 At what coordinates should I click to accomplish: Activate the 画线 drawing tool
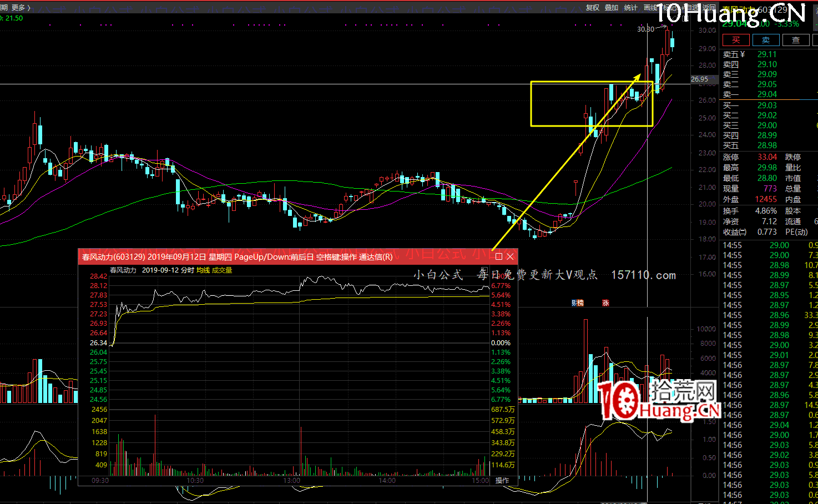(x=650, y=8)
